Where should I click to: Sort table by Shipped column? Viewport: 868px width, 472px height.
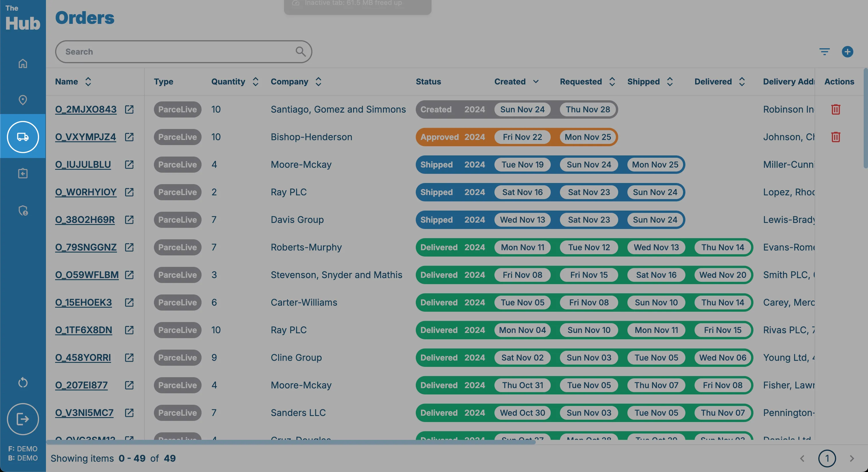click(x=670, y=82)
